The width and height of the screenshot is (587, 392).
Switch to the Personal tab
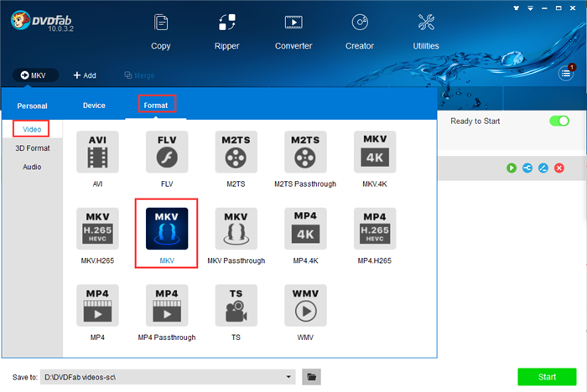(32, 106)
